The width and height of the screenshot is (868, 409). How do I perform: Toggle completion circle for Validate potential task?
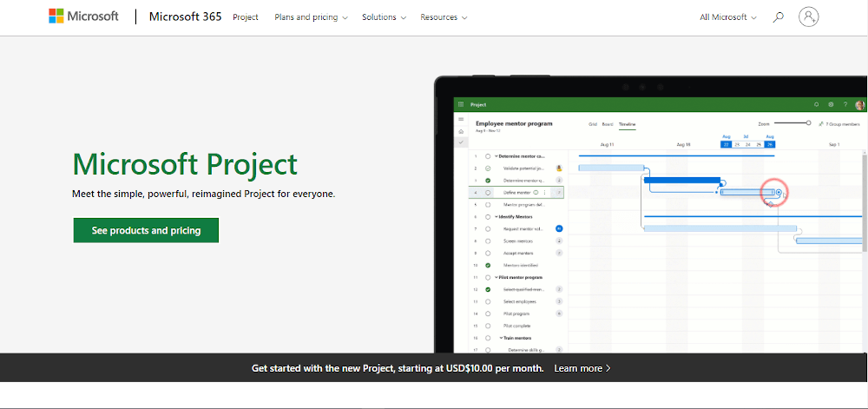point(488,168)
